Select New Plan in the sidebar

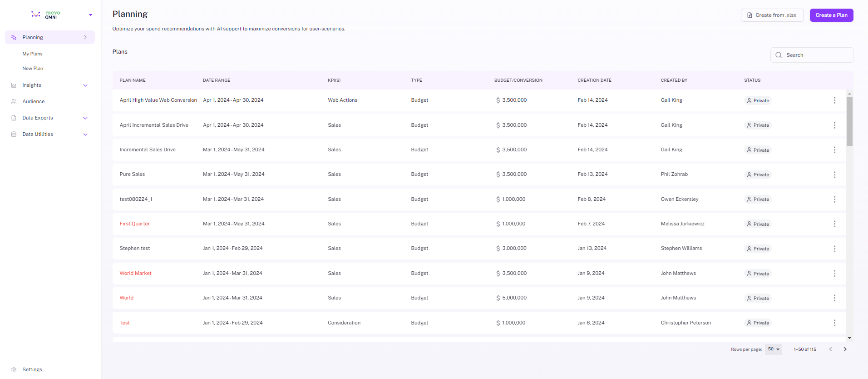coord(33,69)
